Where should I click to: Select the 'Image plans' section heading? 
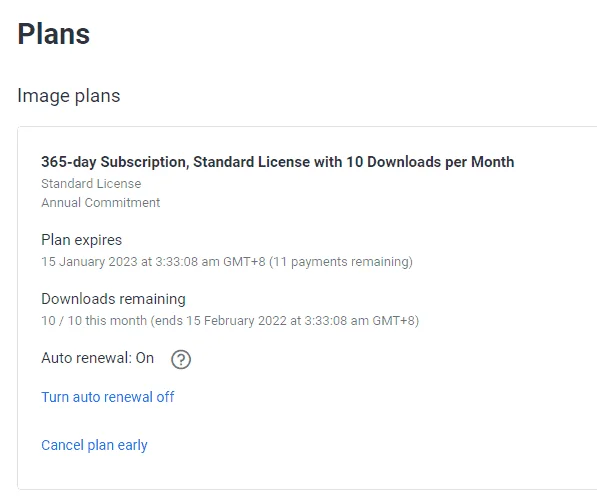[69, 96]
